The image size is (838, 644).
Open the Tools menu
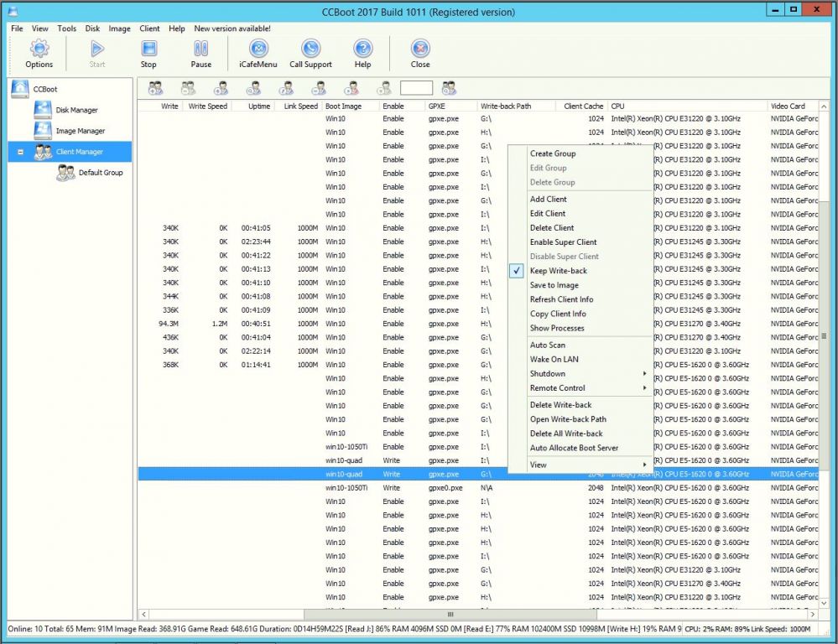(x=67, y=29)
